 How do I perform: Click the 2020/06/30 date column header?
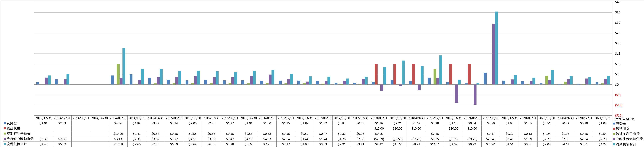[547, 118]
